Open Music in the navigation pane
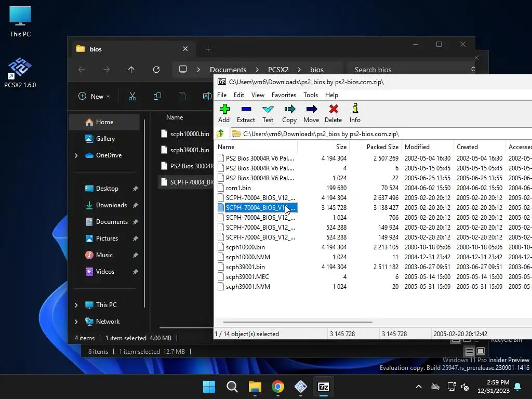 point(104,255)
